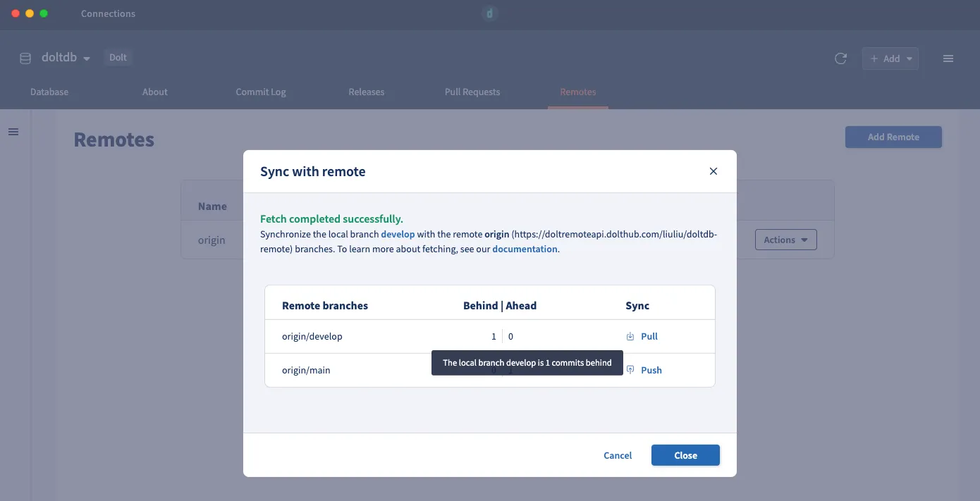The image size is (980, 501).
Task: Open the documentation link
Action: click(x=525, y=249)
